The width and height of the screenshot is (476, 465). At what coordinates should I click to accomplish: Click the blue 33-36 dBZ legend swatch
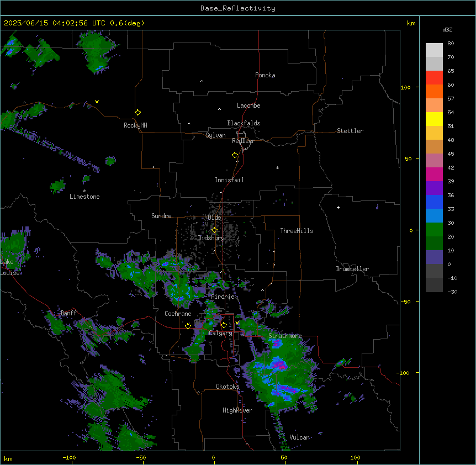[434, 202]
